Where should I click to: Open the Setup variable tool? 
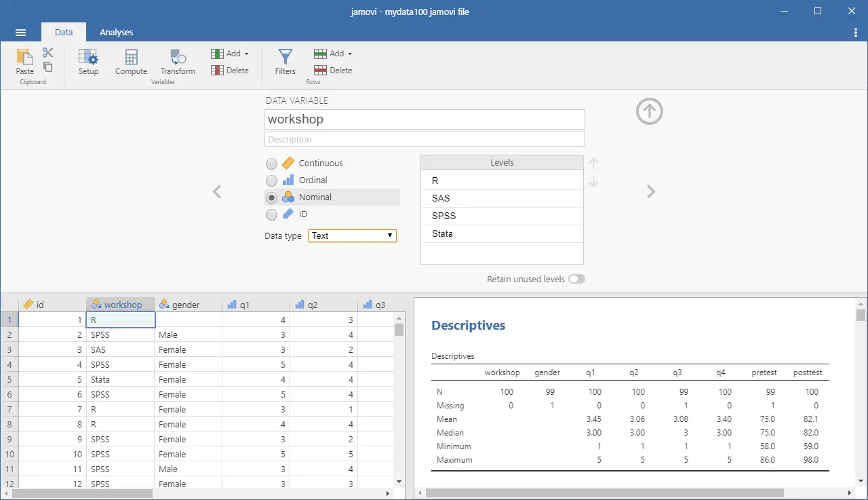(x=88, y=62)
